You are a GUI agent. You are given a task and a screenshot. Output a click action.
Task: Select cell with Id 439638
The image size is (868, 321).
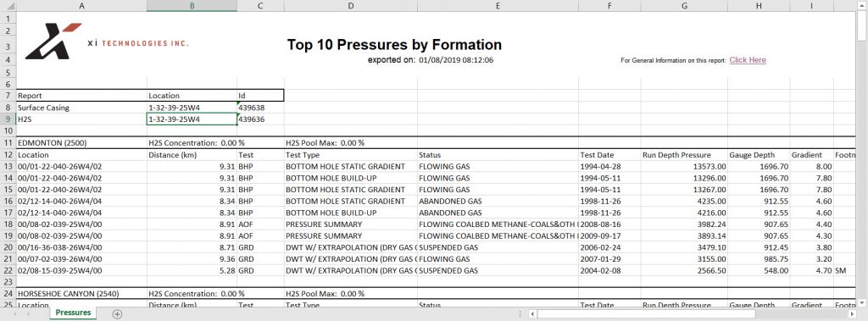click(x=261, y=108)
